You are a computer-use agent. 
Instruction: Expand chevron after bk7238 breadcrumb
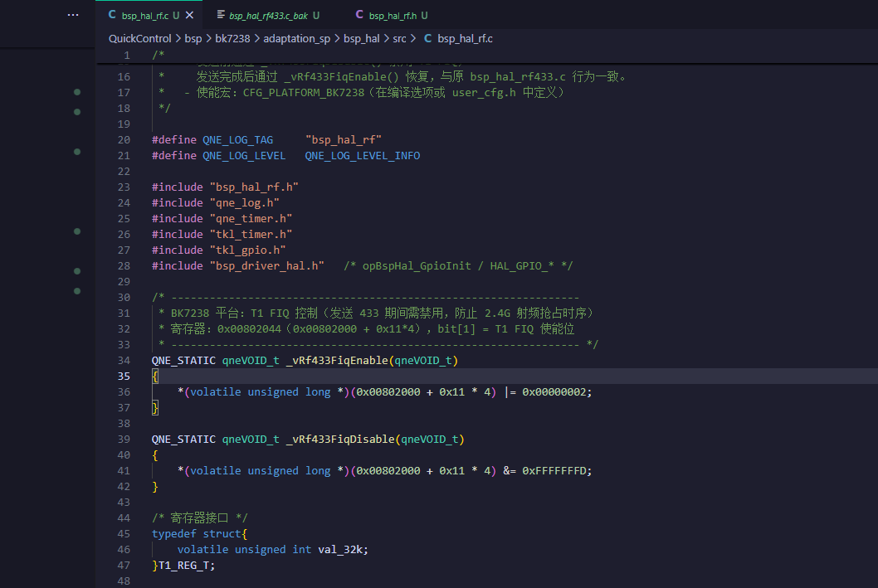click(257, 39)
